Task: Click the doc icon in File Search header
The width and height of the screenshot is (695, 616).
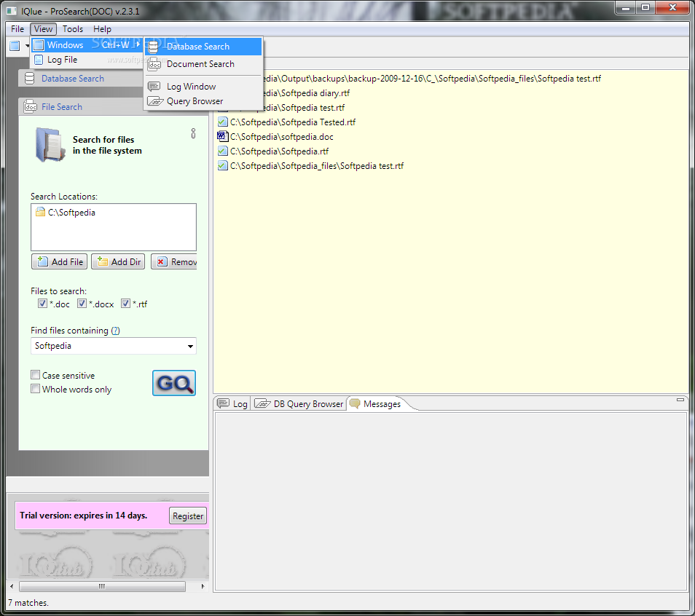Action: (x=30, y=107)
